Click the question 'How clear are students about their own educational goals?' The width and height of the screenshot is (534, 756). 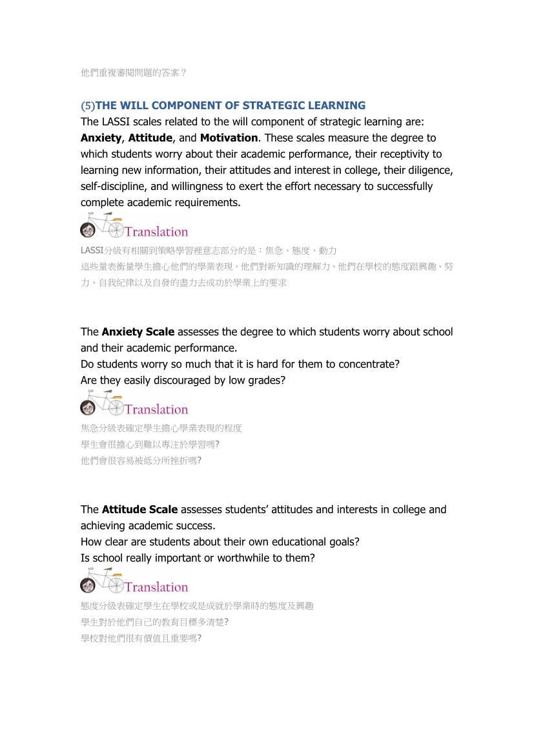click(x=220, y=541)
